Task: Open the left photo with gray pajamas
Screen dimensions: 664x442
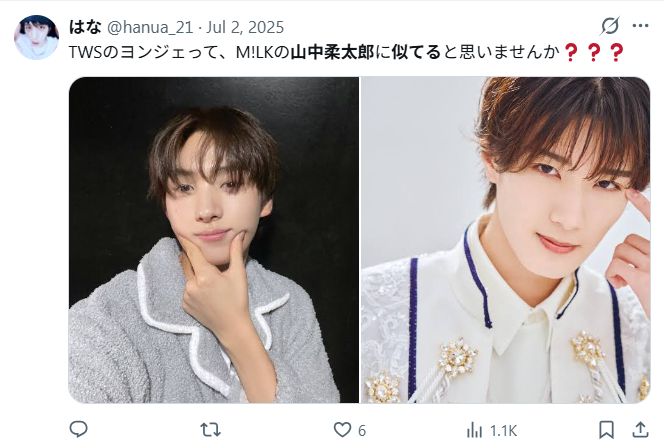Action: click(x=213, y=240)
